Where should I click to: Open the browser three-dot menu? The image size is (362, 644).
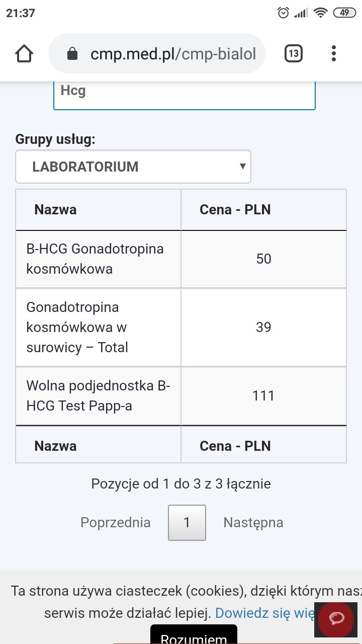(x=334, y=53)
